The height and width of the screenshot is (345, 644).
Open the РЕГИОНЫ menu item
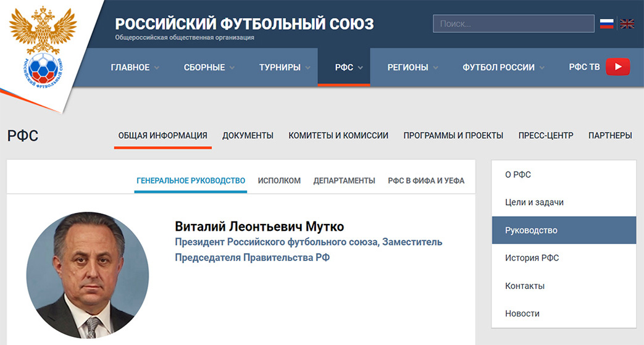tap(408, 67)
